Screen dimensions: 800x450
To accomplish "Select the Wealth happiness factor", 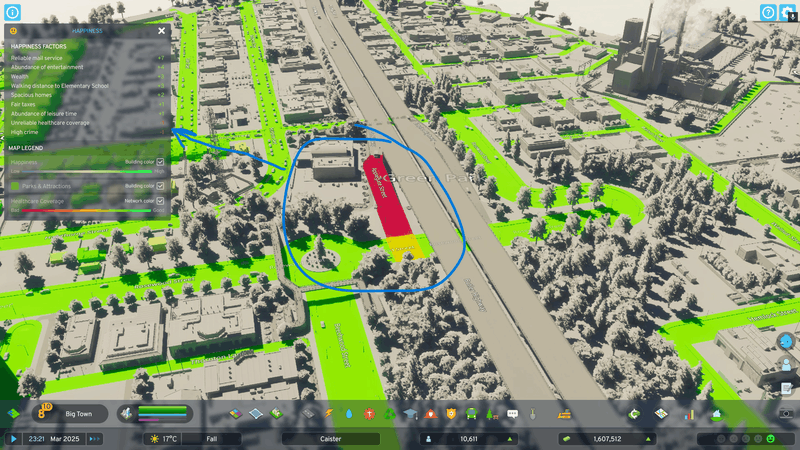I will (x=87, y=77).
